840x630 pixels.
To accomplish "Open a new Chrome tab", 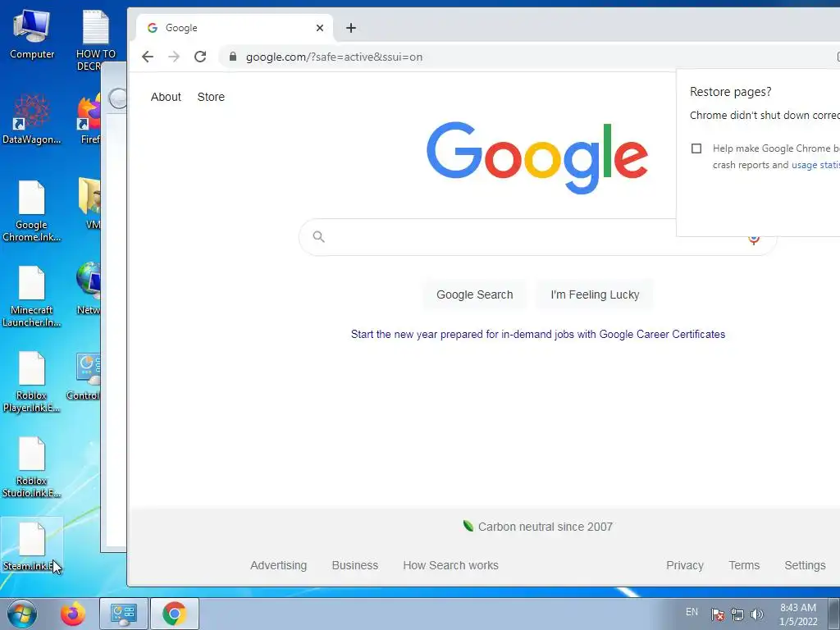I will tap(351, 28).
